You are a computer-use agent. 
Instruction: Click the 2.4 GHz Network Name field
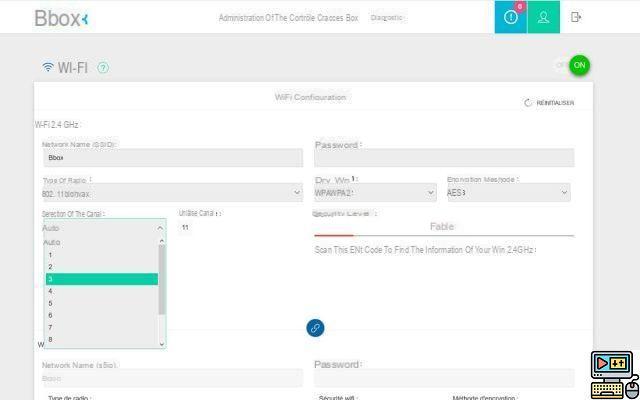[x=173, y=158]
